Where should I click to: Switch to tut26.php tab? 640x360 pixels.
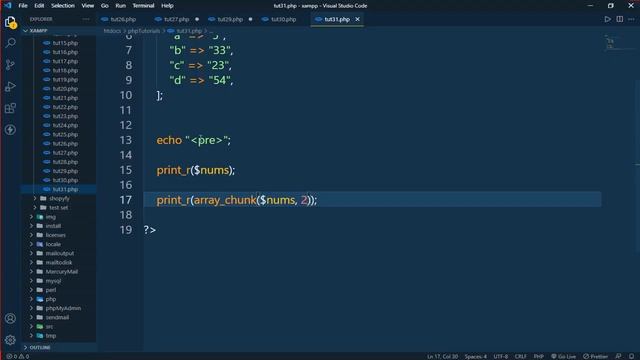pos(123,19)
